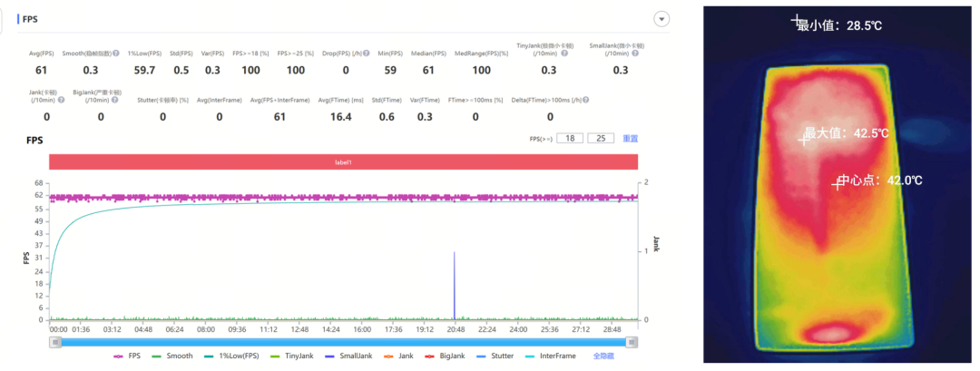
Task: Click the 全隐藏 hide-all link
Action: point(603,356)
